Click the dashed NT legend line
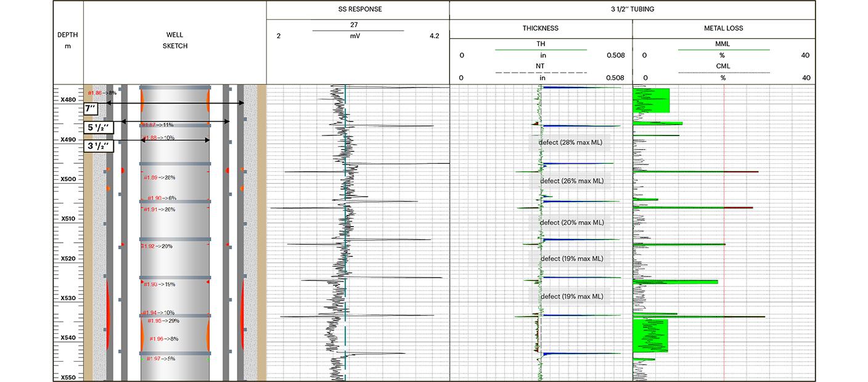Viewport: 868px width, 382px height. pyautogui.click(x=541, y=73)
